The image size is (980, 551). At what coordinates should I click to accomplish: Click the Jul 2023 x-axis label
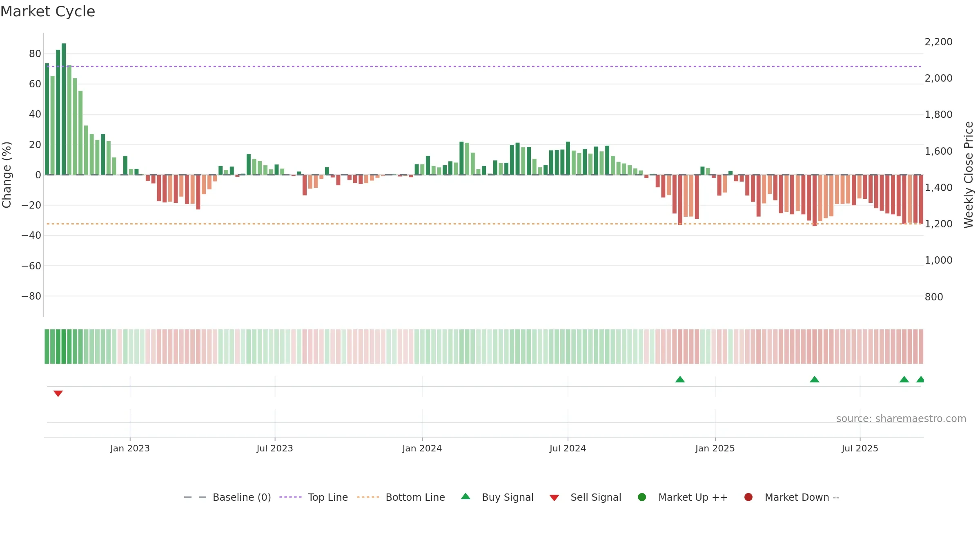275,449
